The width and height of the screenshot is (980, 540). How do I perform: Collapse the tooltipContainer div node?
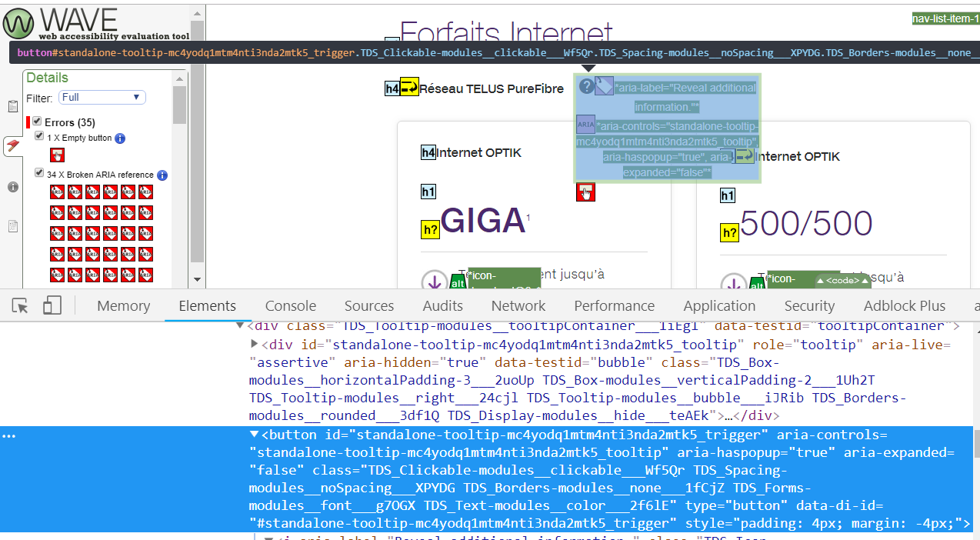click(241, 326)
